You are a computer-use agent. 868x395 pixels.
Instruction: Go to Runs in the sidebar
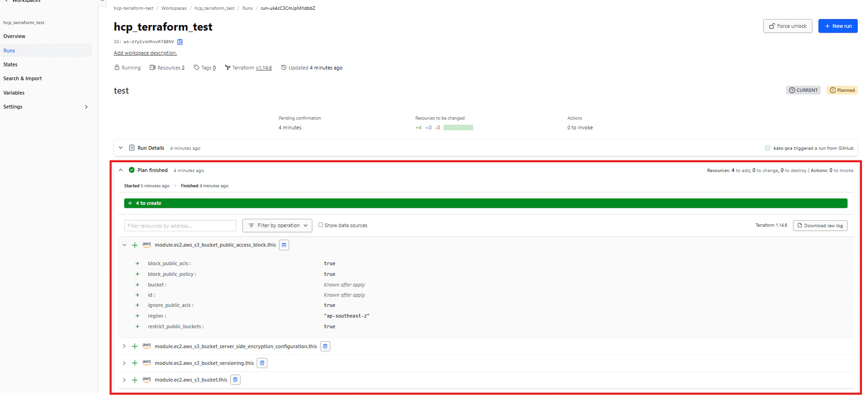click(x=46, y=51)
